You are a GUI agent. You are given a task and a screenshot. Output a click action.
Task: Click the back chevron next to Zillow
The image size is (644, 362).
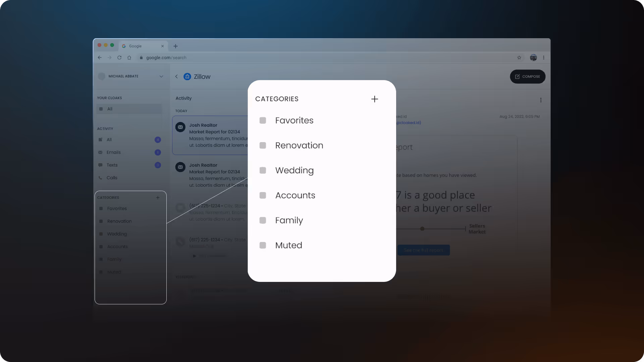[176, 76]
